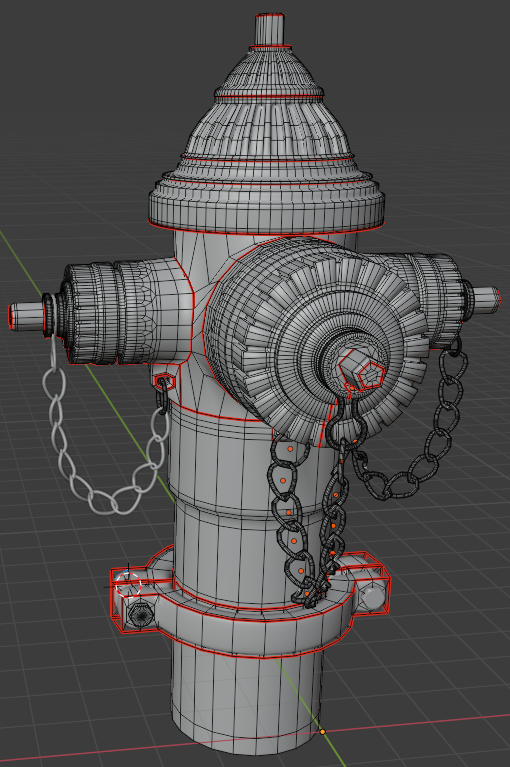Click the front chain with orange vertex dots
510x767 pixels.
coord(293,519)
